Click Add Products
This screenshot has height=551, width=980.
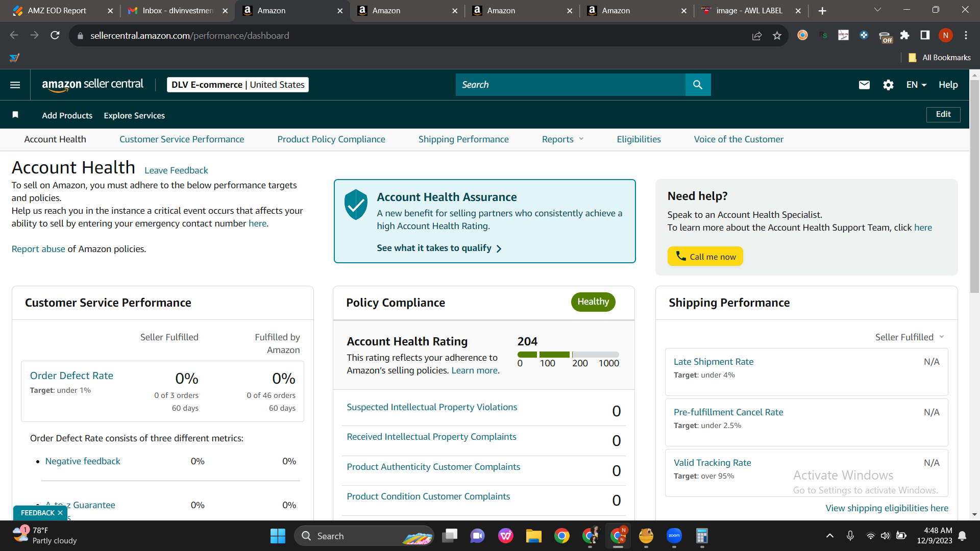point(67,115)
